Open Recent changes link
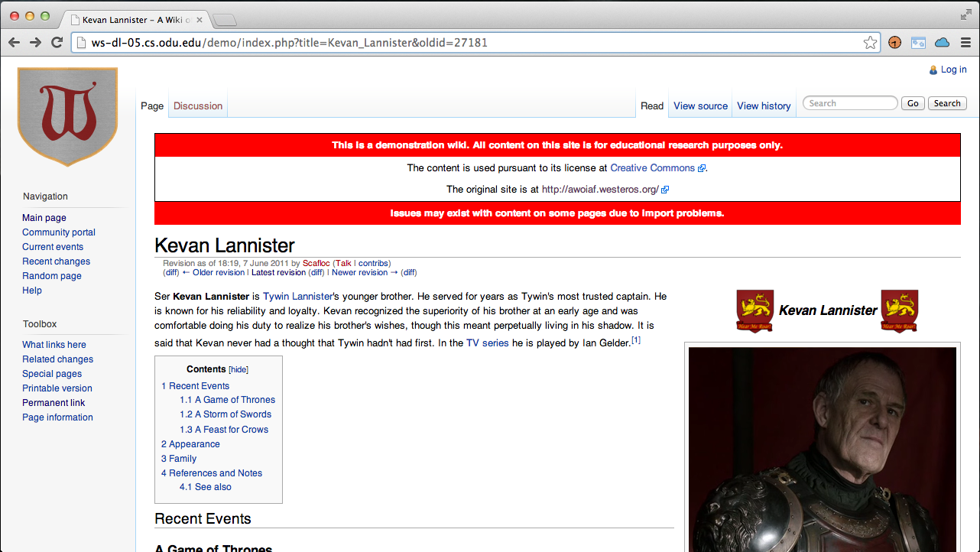This screenshot has width=980, height=552. point(56,261)
